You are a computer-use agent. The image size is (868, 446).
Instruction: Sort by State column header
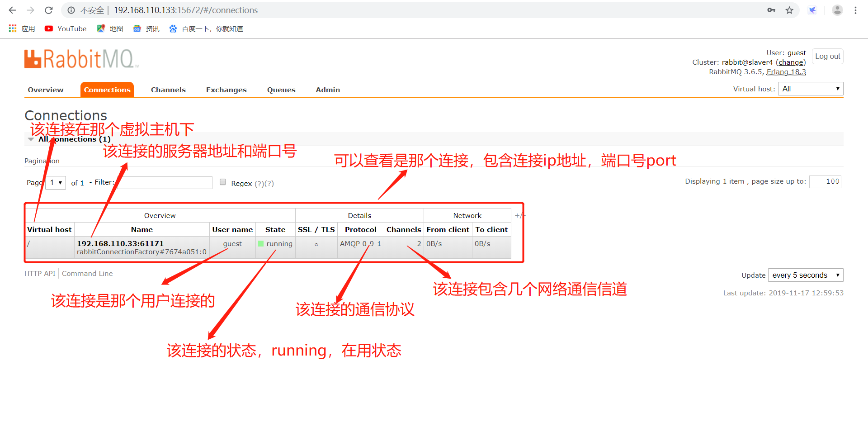tap(275, 229)
